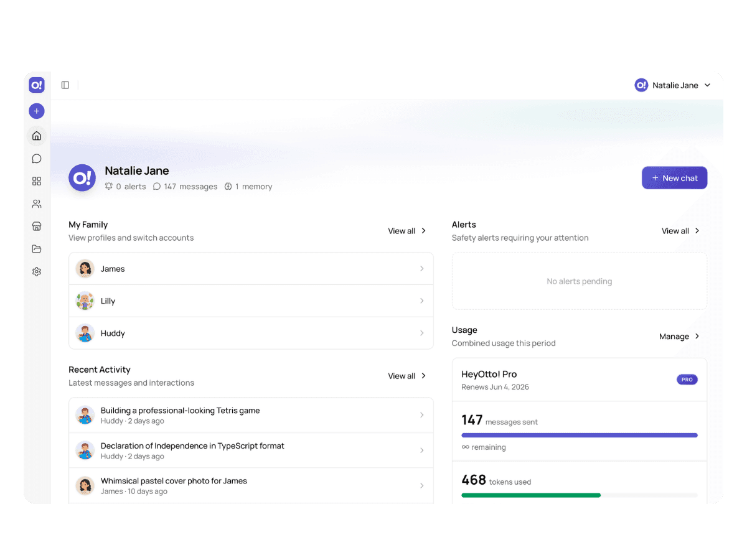Click the "0 alerts" stat
Viewport: 747px width, 560px height.
coord(125,187)
